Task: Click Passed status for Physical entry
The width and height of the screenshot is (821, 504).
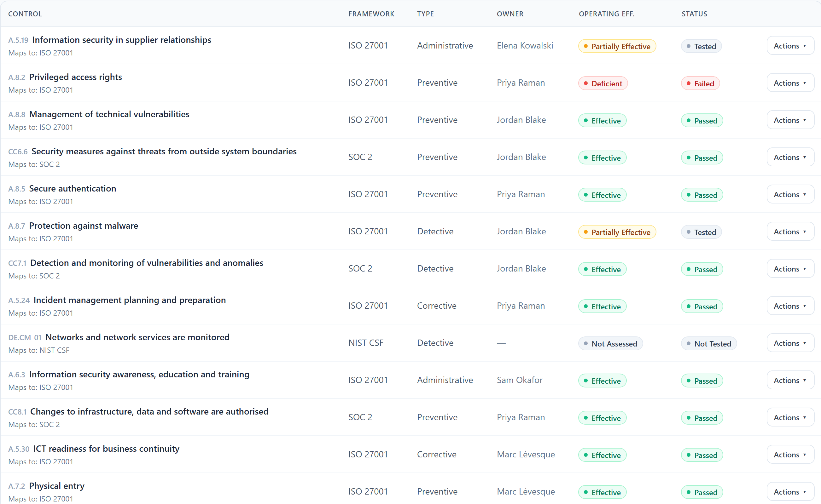Action: pyautogui.click(x=702, y=492)
